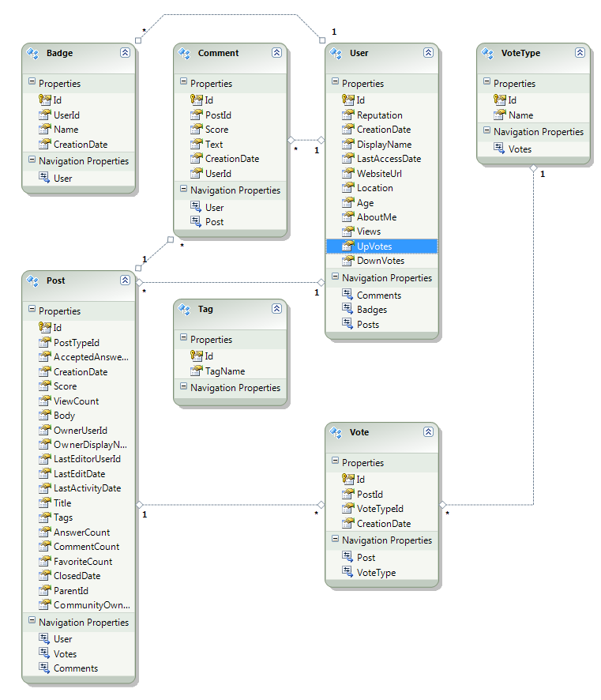
Task: Collapse the Post entity with its chevron button
Action: [x=125, y=280]
